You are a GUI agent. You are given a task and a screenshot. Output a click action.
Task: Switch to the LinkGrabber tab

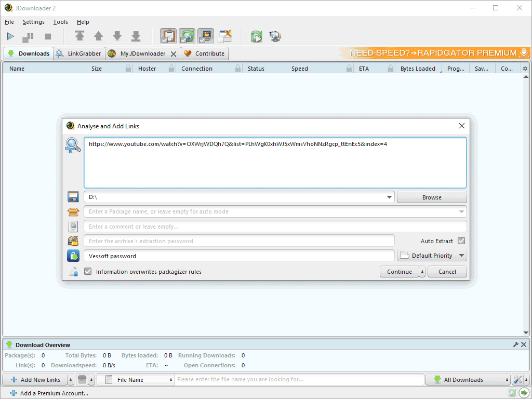[78, 54]
